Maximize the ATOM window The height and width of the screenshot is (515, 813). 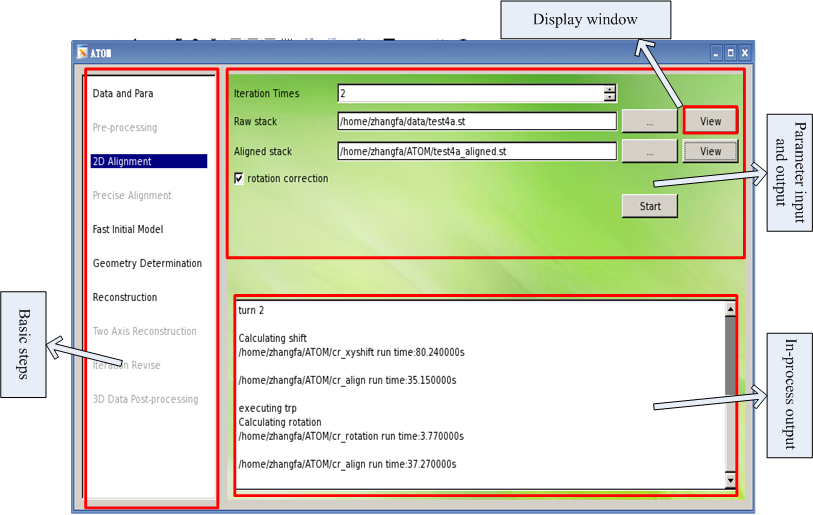730,53
